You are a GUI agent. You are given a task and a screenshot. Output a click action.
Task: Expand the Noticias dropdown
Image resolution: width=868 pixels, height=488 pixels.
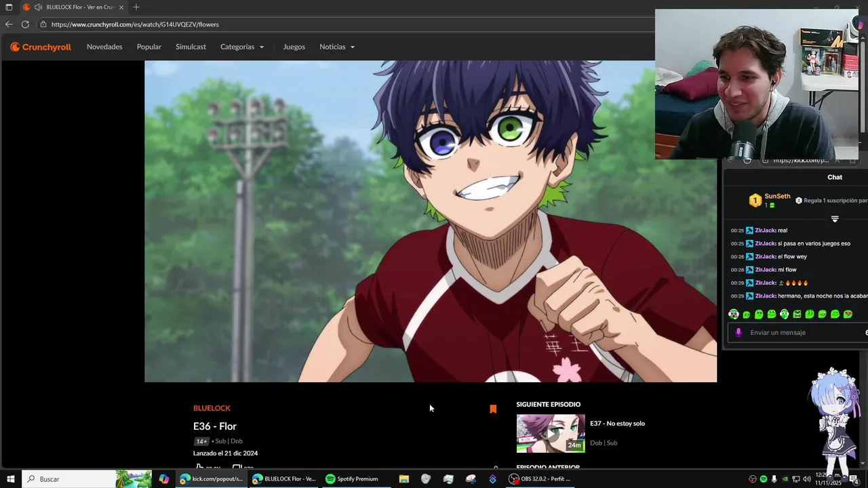337,47
